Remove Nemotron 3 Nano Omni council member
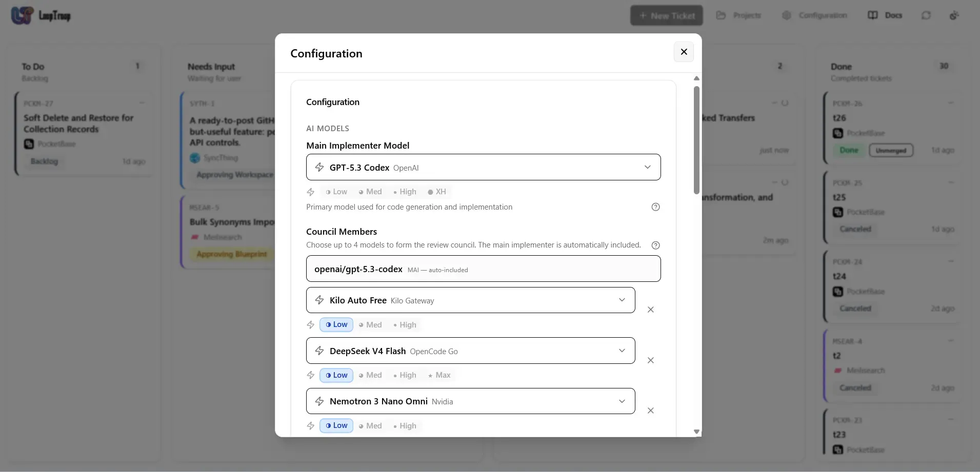This screenshot has height=472, width=980. [650, 411]
